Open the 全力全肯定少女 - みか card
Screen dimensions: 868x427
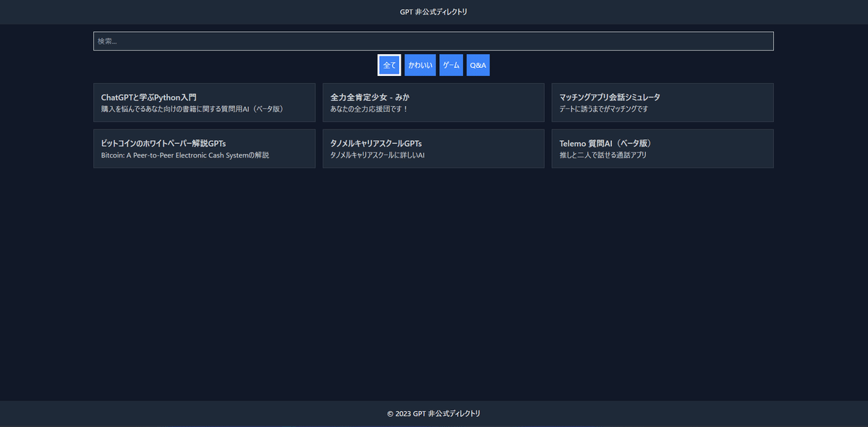pyautogui.click(x=433, y=103)
